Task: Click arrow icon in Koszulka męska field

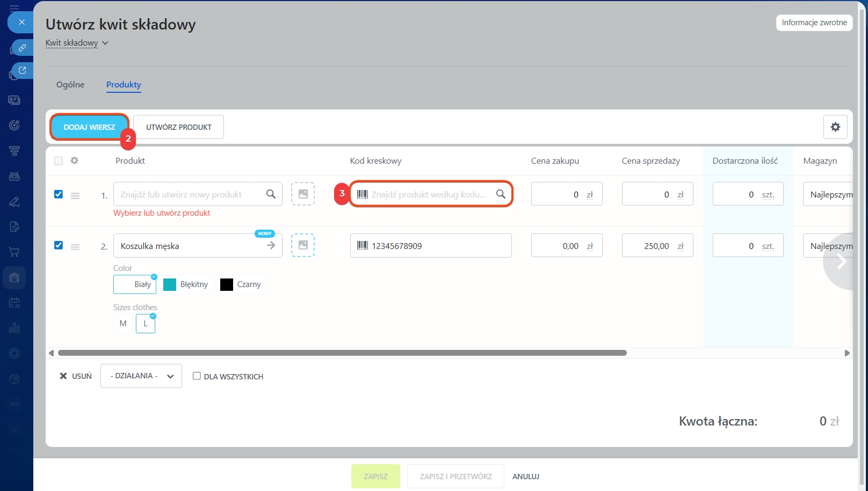Action: (271, 245)
